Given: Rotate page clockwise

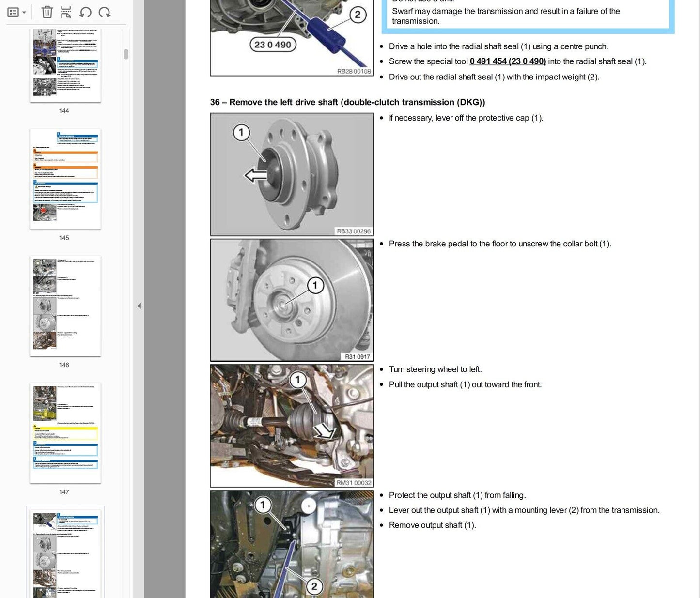Looking at the screenshot, I should pos(105,12).
